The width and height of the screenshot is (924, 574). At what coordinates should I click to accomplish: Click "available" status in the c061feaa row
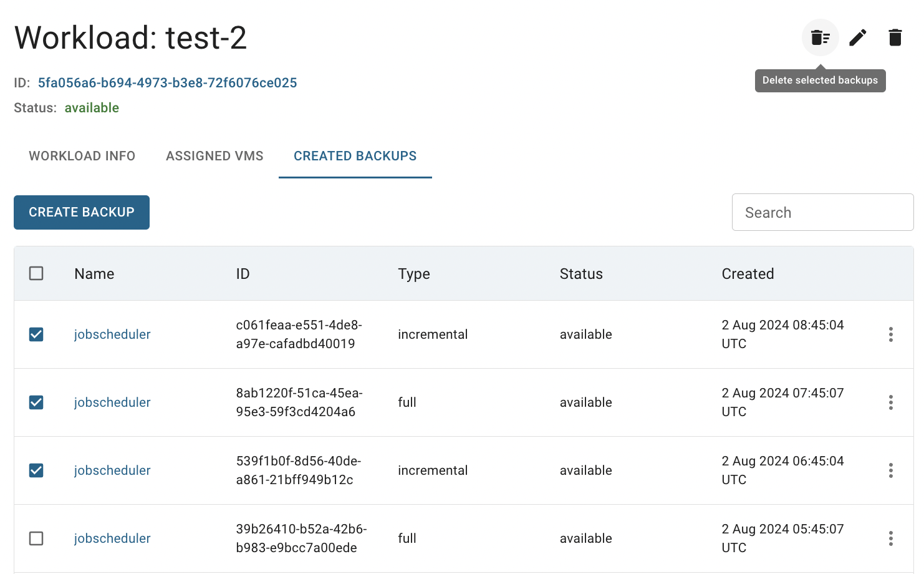tap(586, 334)
